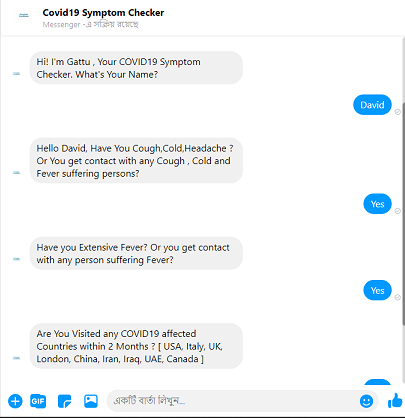Screen dimensions: 405x418
Task: Select the second "Yes" reply bubble
Action: 377,290
